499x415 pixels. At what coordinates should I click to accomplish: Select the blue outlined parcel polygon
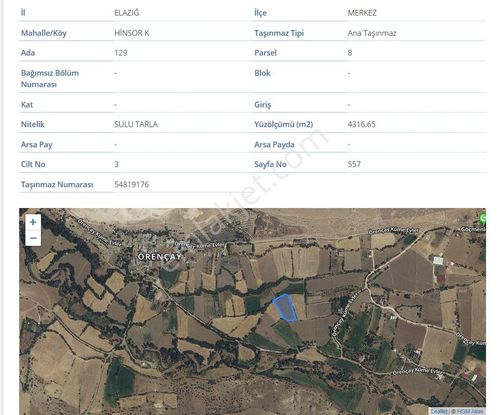coord(285,308)
